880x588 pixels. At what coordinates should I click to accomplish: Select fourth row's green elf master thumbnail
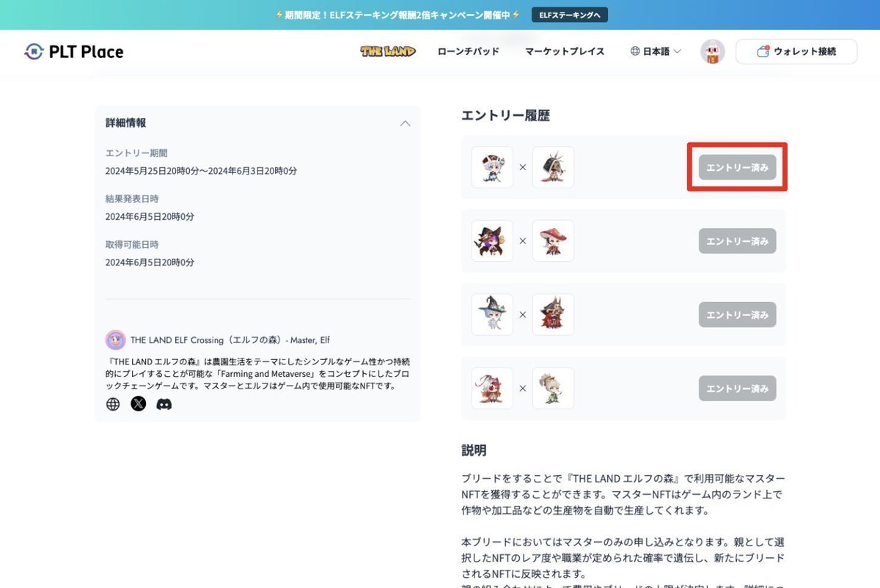[553, 388]
